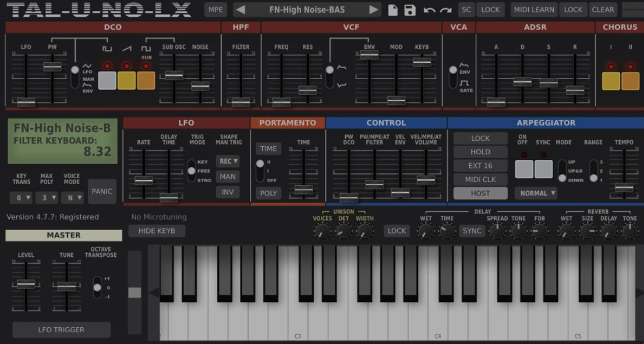Click the portamento POLY button
Image resolution: width=644 pixels, height=344 pixels.
coord(268,193)
